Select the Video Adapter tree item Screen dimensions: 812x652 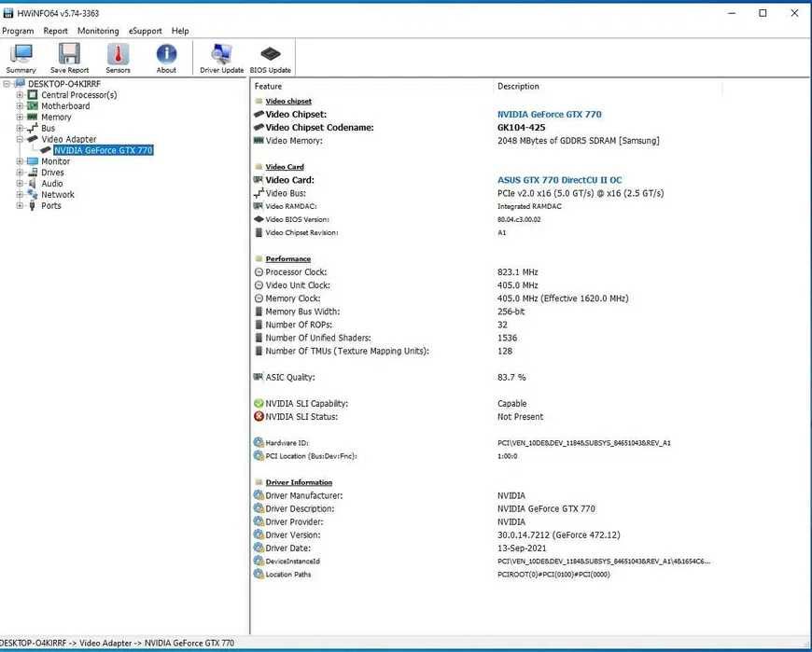(69, 139)
